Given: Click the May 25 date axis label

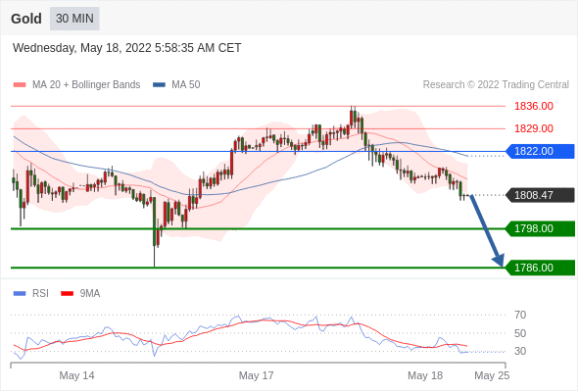Looking at the screenshot, I should pos(492,375).
